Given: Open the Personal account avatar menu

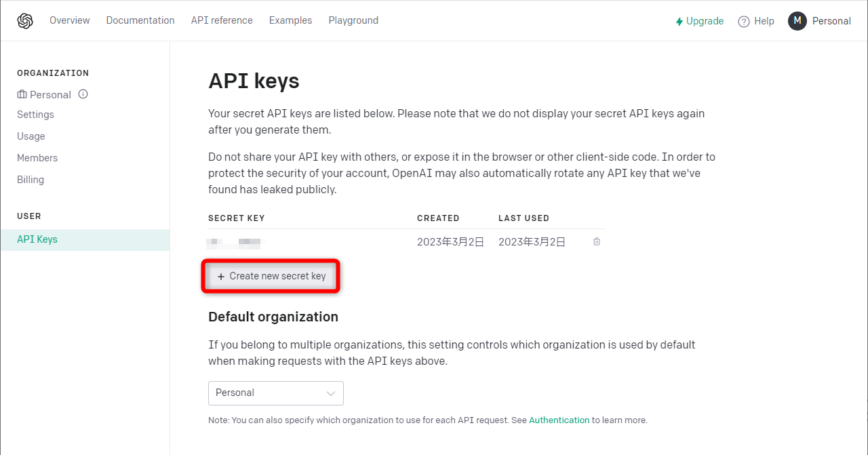Looking at the screenshot, I should click(797, 21).
